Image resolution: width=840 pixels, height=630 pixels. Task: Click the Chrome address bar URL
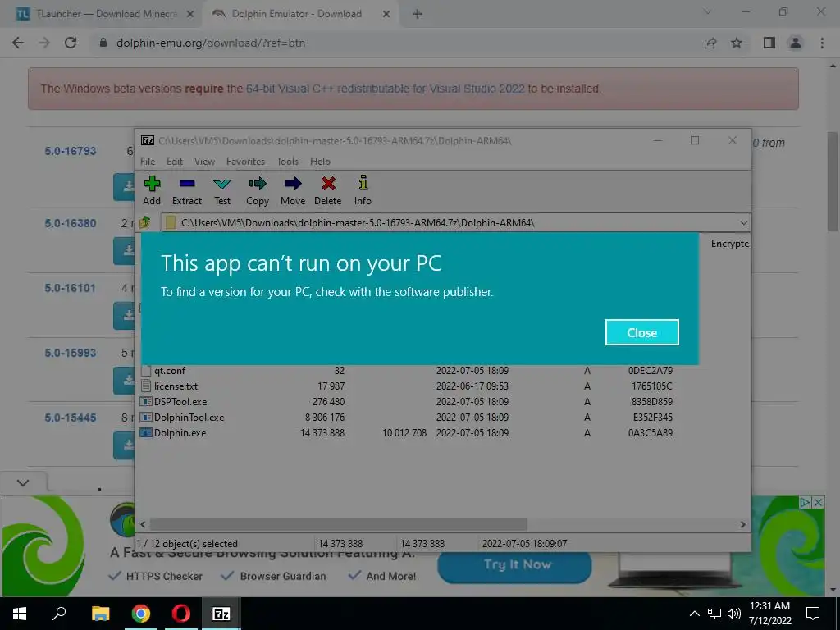click(211, 43)
